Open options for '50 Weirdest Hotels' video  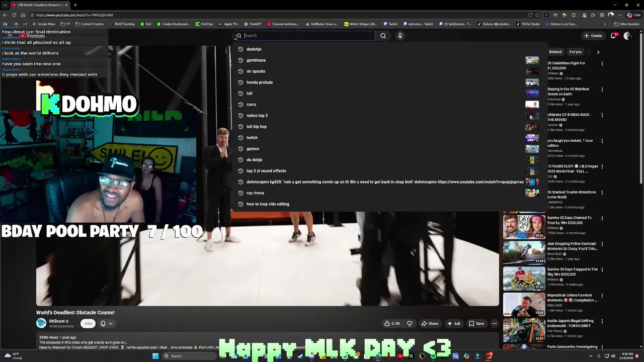tap(602, 89)
